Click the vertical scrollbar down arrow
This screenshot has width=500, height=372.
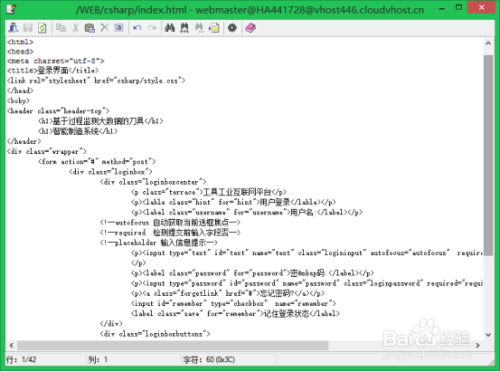coord(488,335)
